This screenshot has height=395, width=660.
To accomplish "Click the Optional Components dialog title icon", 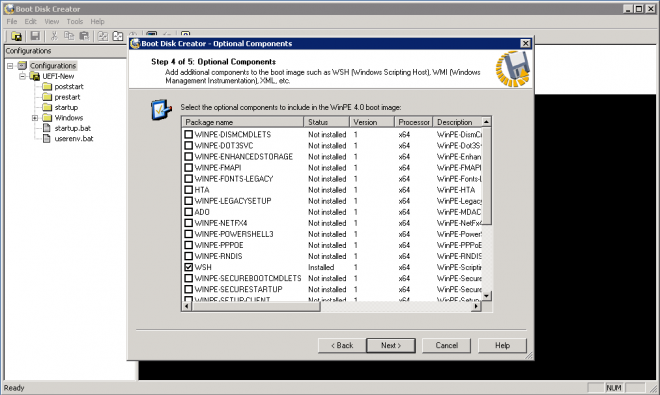I will click(x=135, y=43).
